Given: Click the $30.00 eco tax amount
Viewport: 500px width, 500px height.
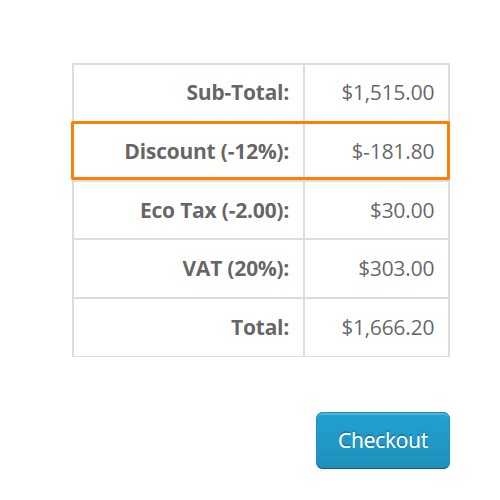Looking at the screenshot, I should click(x=402, y=211).
